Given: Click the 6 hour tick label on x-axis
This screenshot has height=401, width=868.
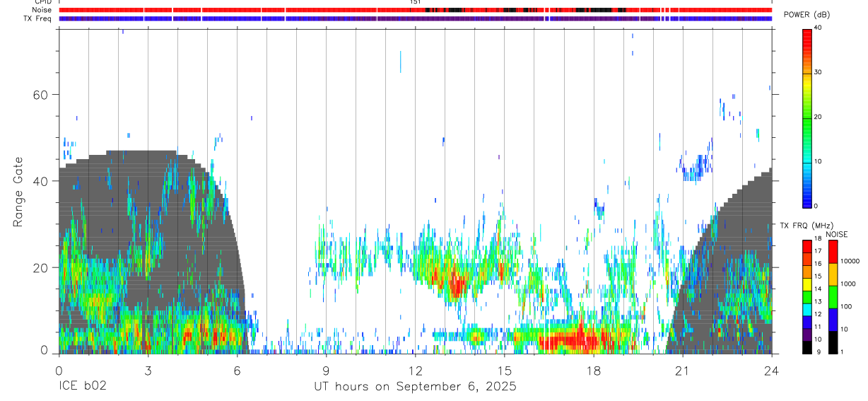Looking at the screenshot, I should click(x=237, y=371).
